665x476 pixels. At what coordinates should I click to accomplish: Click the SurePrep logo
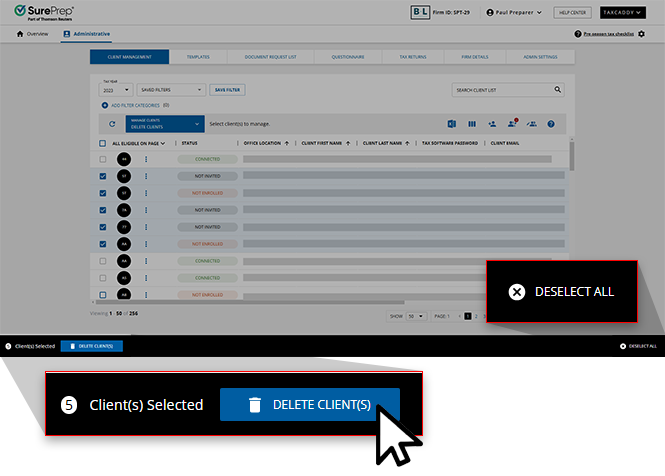click(44, 12)
